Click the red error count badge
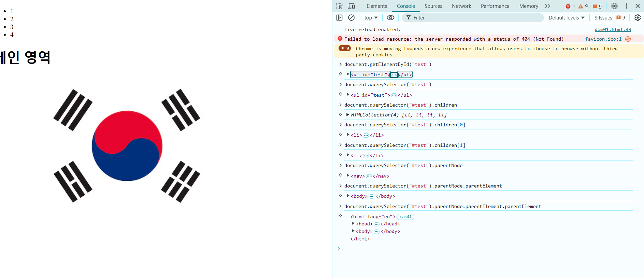644x278 pixels. click(570, 6)
